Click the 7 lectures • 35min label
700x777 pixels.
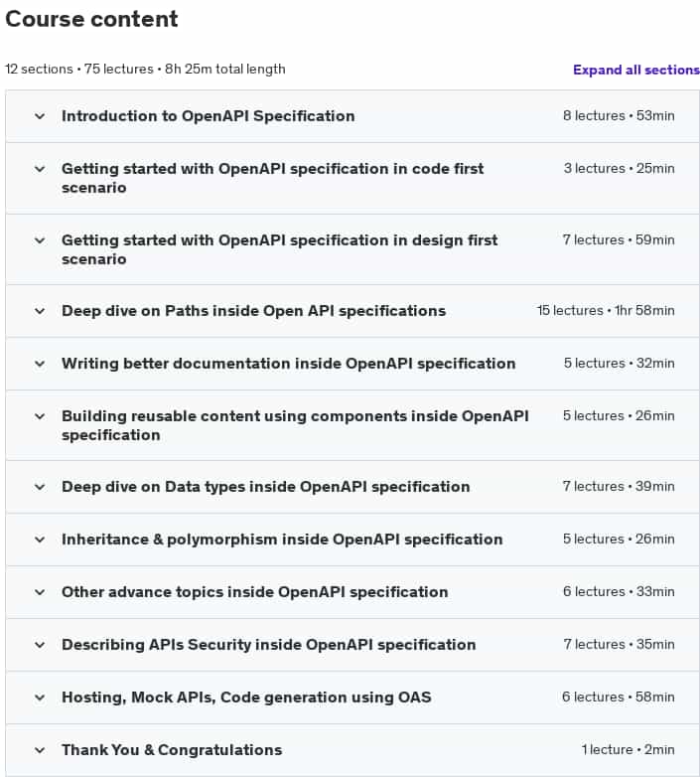(619, 644)
